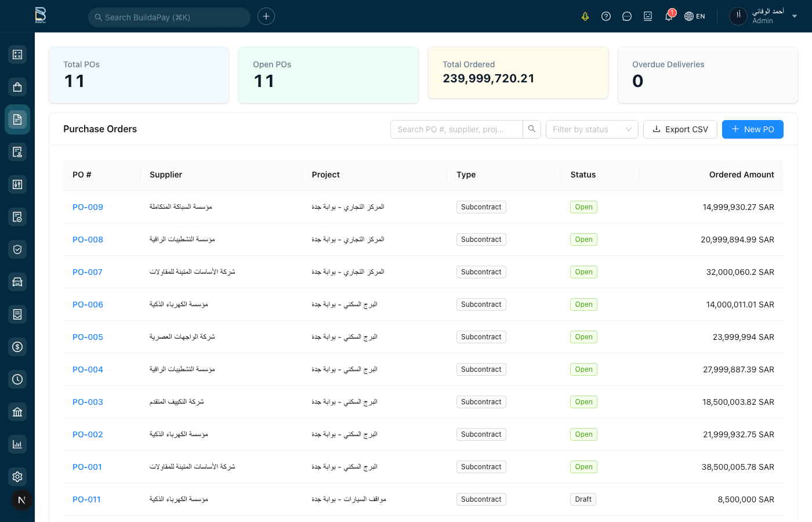812x522 pixels.
Task: Click the Draft status badge on PO-011
Action: tap(583, 499)
